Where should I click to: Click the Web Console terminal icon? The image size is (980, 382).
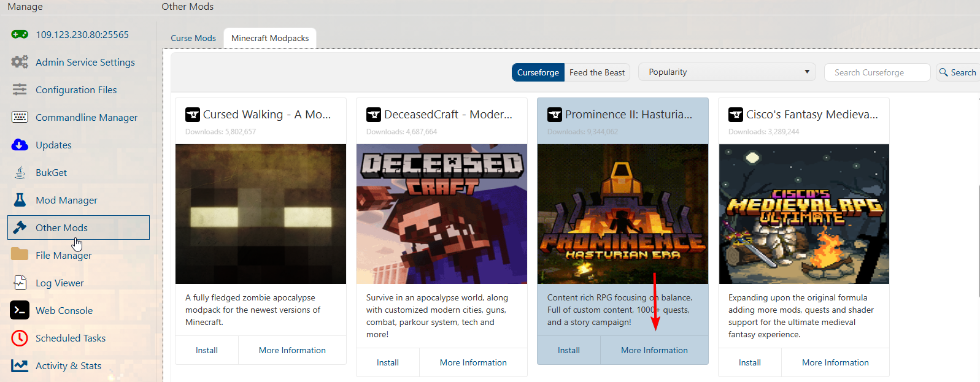20,310
